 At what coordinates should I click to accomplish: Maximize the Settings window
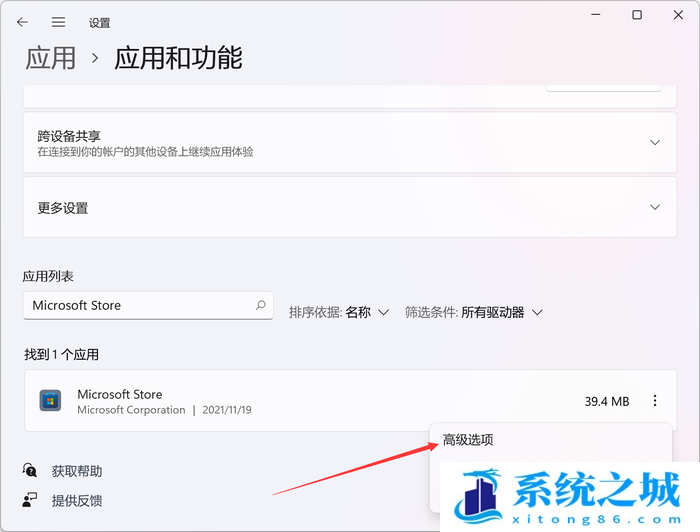coord(637,15)
